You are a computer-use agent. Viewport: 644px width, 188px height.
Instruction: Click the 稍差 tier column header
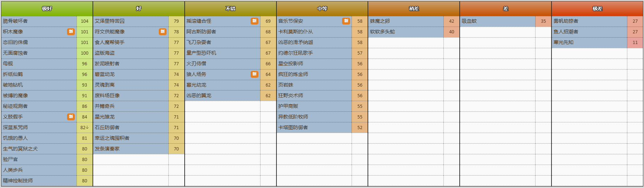[414, 9]
